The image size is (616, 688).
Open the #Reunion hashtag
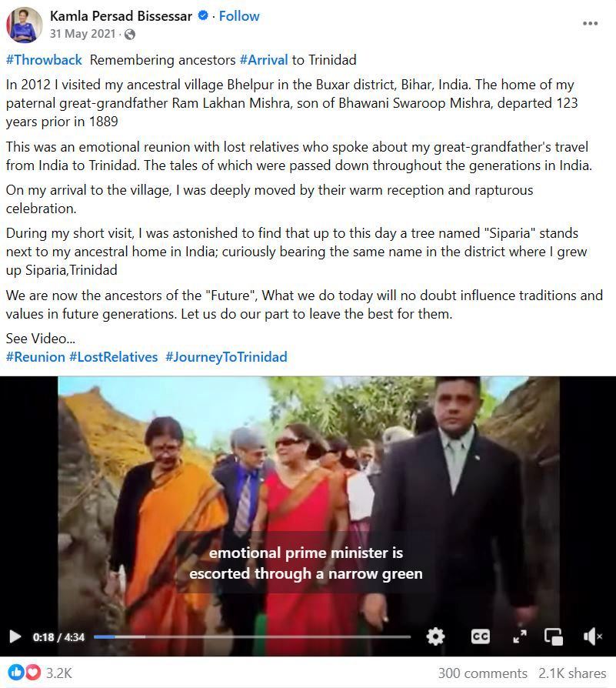click(35, 357)
